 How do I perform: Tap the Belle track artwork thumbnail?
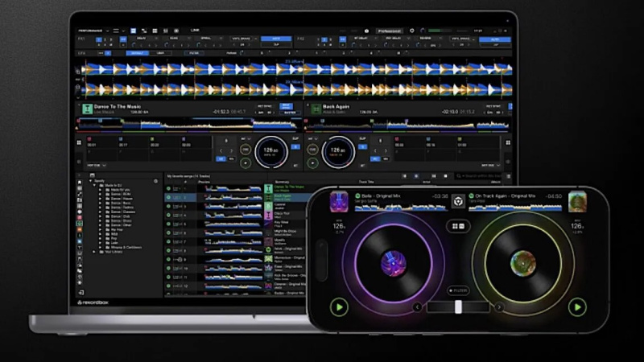coord(340,201)
